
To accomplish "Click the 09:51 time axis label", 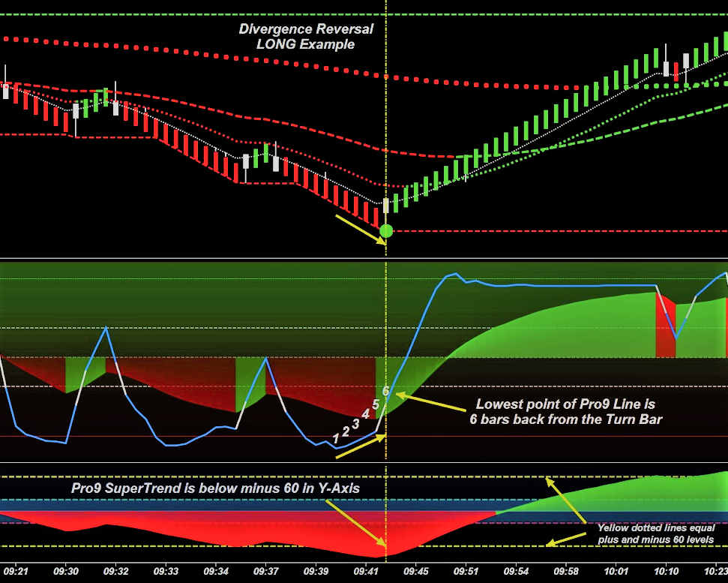I will click(466, 571).
